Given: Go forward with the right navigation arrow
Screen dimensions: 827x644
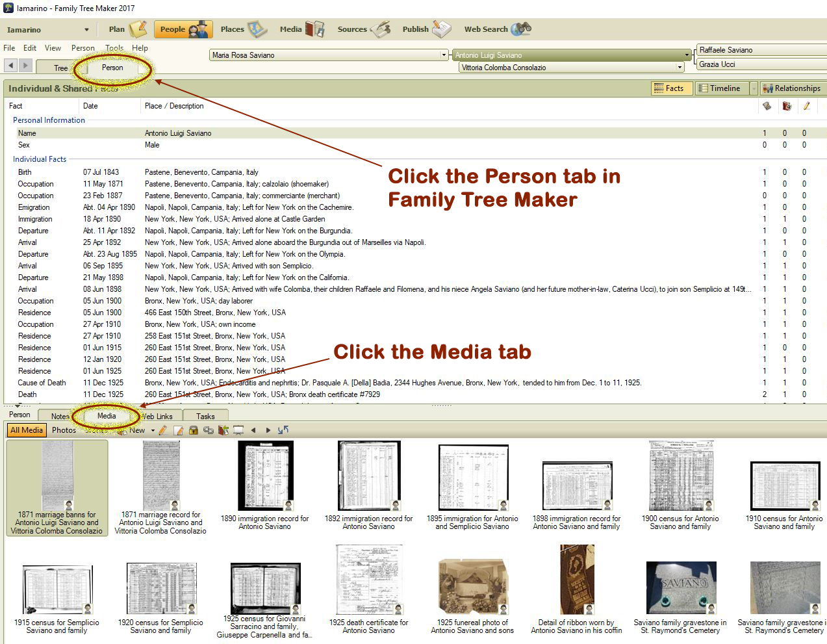Looking at the screenshot, I should (25, 65).
